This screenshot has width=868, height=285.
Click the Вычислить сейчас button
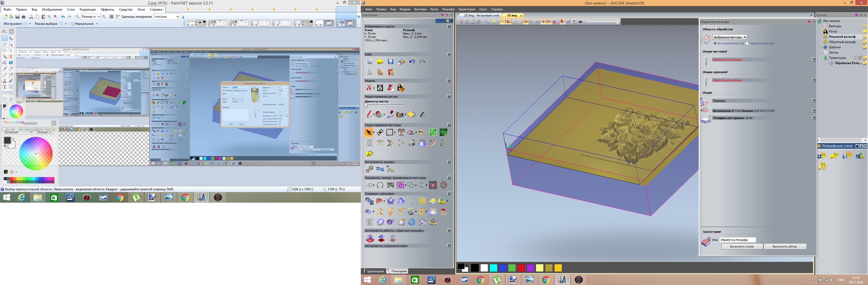[785, 246]
